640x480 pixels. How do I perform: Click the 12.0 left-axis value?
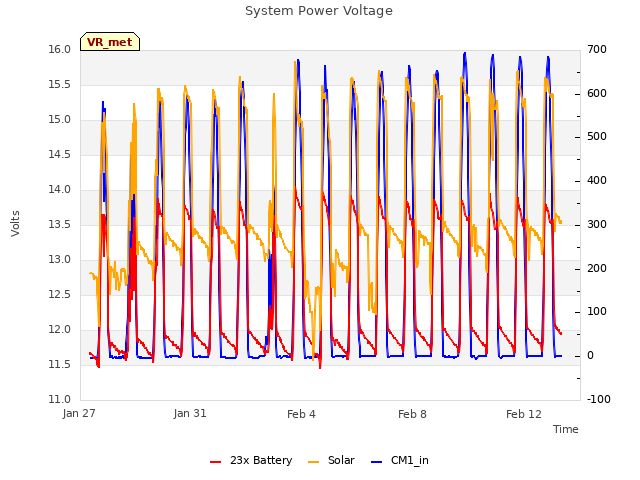pos(60,330)
